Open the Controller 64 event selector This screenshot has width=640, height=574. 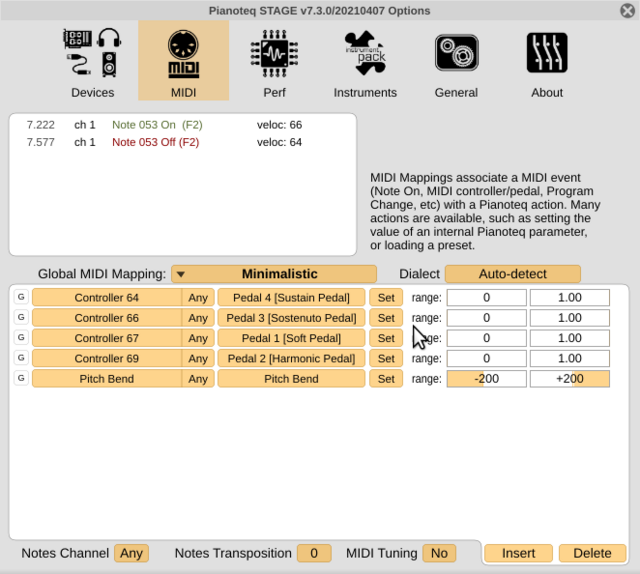(107, 298)
